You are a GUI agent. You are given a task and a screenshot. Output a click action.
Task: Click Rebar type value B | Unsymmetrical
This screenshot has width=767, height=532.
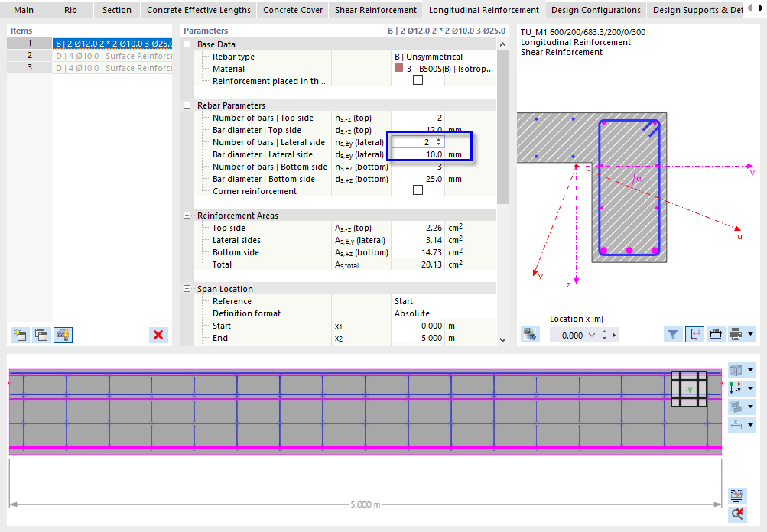click(x=428, y=57)
